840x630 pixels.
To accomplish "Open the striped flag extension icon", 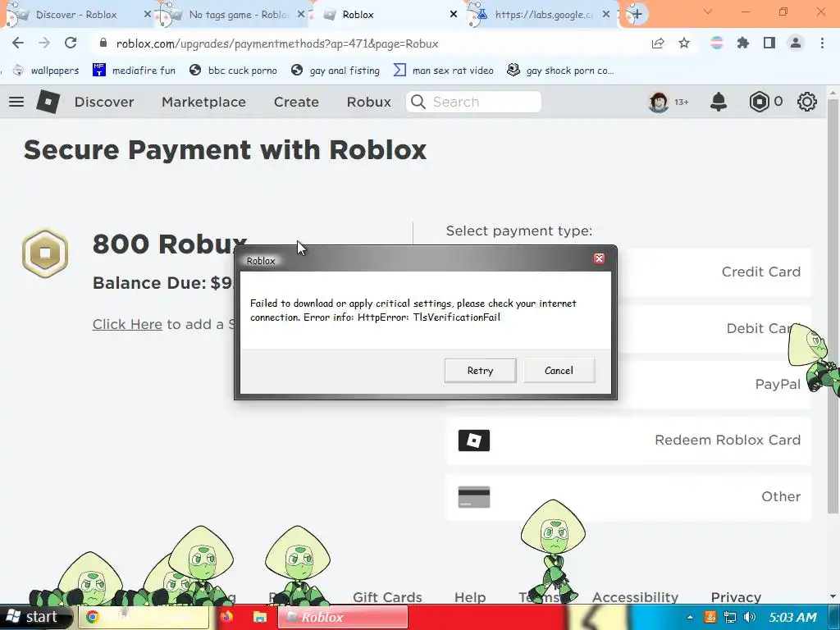I will click(x=716, y=43).
